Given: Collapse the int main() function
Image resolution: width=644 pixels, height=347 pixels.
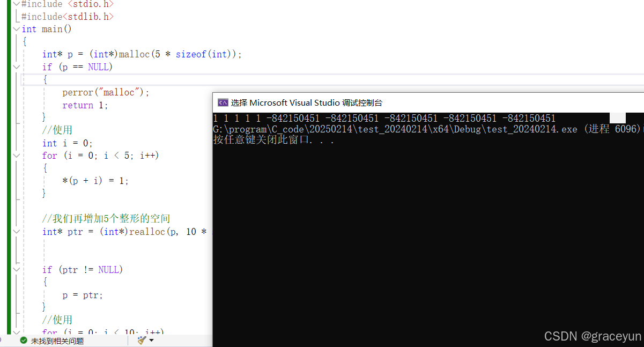Looking at the screenshot, I should coord(17,29).
